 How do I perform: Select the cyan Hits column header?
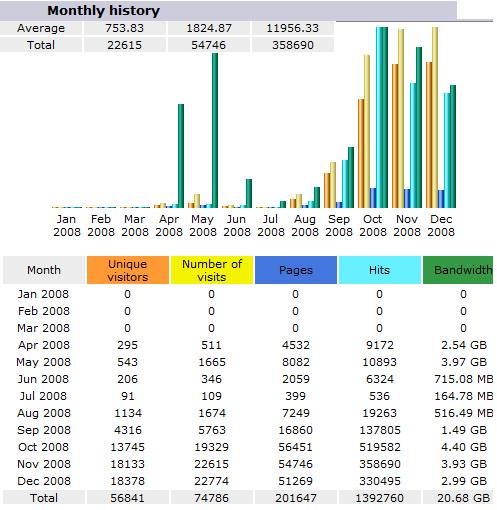tap(380, 270)
